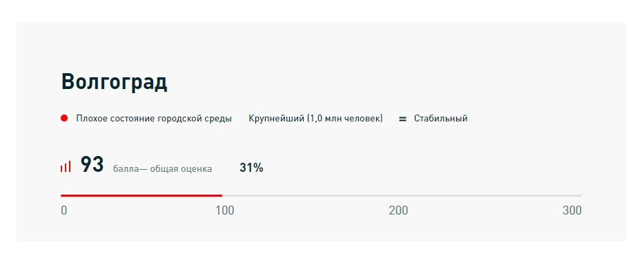The width and height of the screenshot is (644, 265).
Task: Click the Стабильный status label
Action: (440, 119)
